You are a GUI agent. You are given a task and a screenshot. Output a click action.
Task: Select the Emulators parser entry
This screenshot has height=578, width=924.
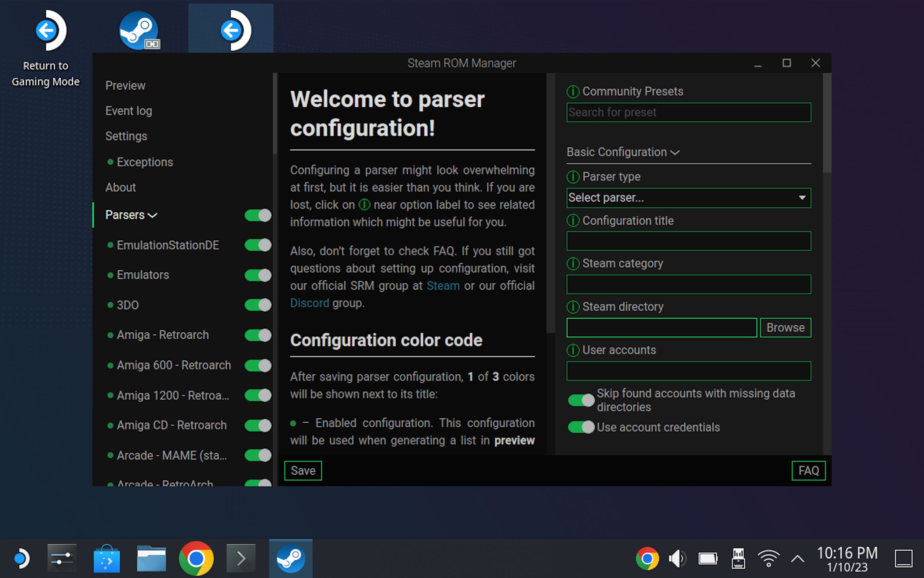143,275
